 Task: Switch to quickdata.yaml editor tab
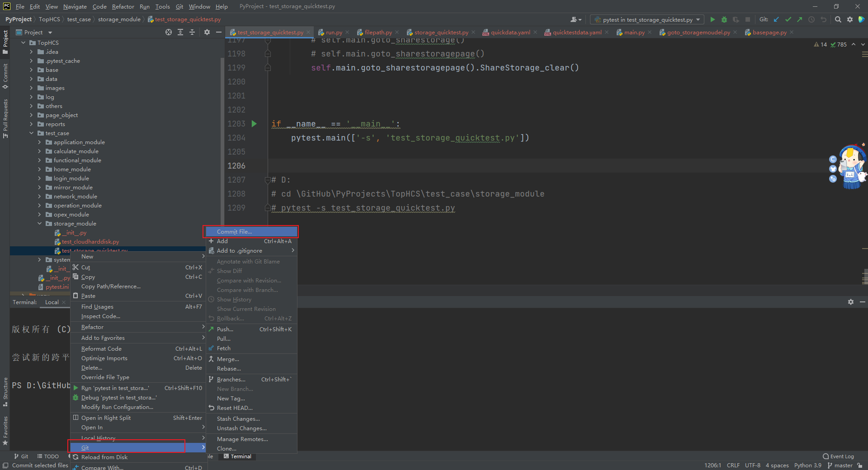(510, 33)
